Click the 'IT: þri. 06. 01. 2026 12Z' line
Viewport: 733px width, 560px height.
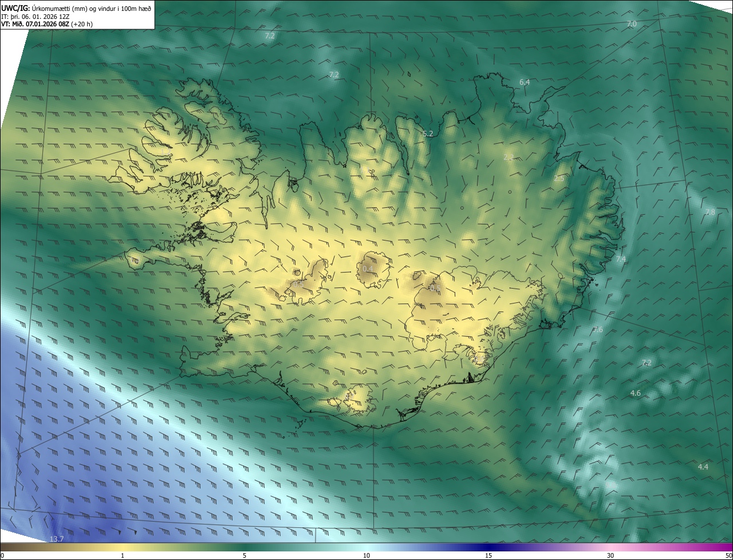tap(36, 17)
